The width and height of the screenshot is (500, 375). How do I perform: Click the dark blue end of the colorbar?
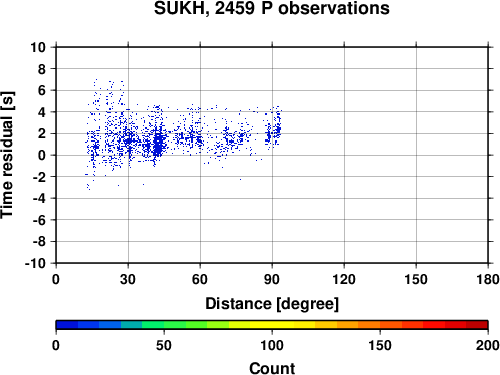click(x=67, y=325)
